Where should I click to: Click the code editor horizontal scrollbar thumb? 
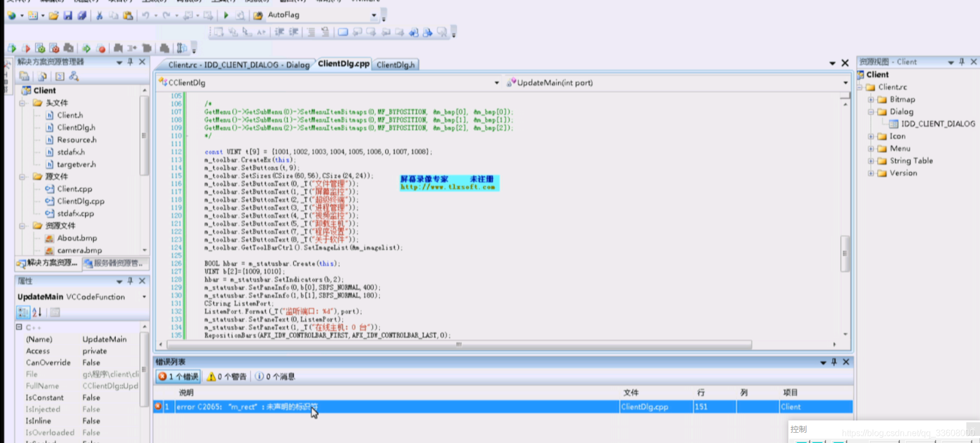(459, 345)
